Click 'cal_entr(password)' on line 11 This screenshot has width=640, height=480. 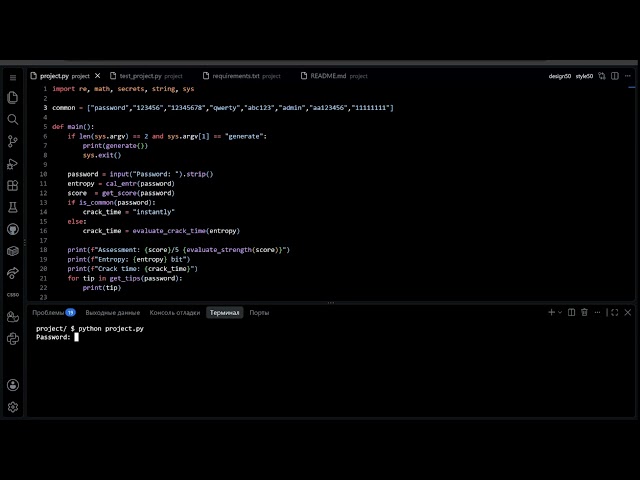pos(140,184)
